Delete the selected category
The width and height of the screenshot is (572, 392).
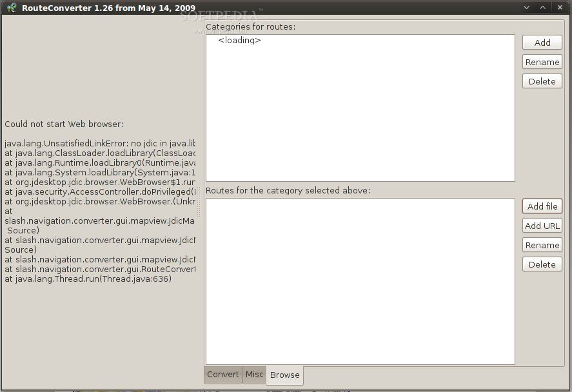click(542, 81)
